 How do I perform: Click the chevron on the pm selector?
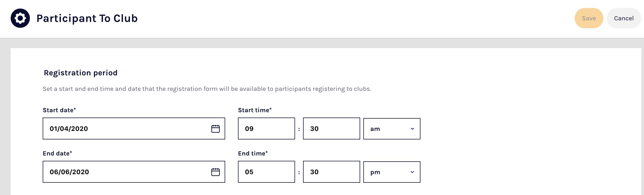click(412, 172)
